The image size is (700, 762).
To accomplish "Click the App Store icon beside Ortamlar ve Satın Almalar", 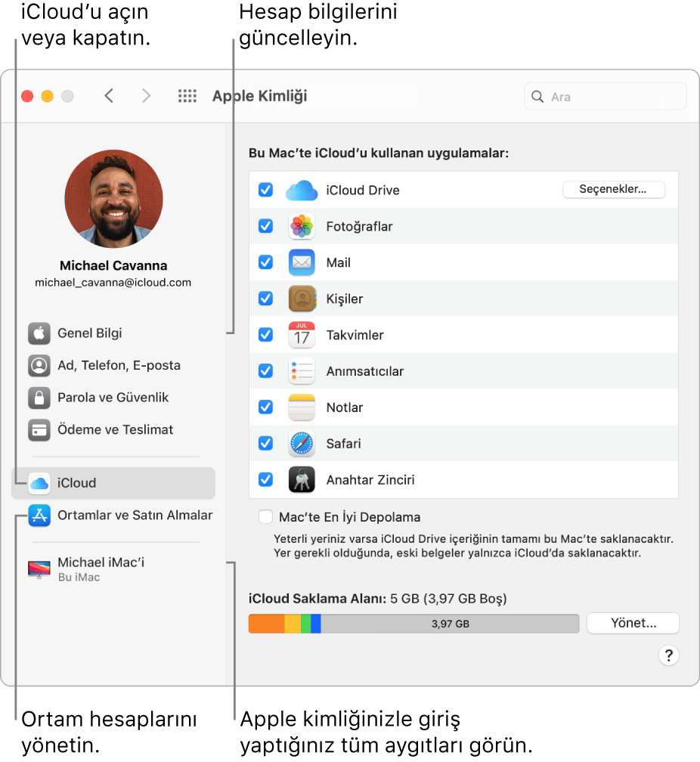I will pos(39,516).
